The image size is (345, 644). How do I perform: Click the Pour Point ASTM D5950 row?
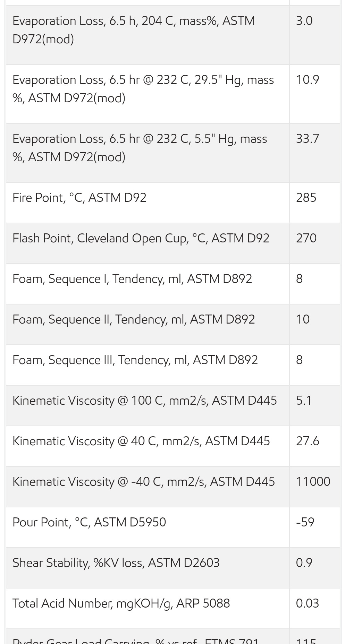coord(89,522)
